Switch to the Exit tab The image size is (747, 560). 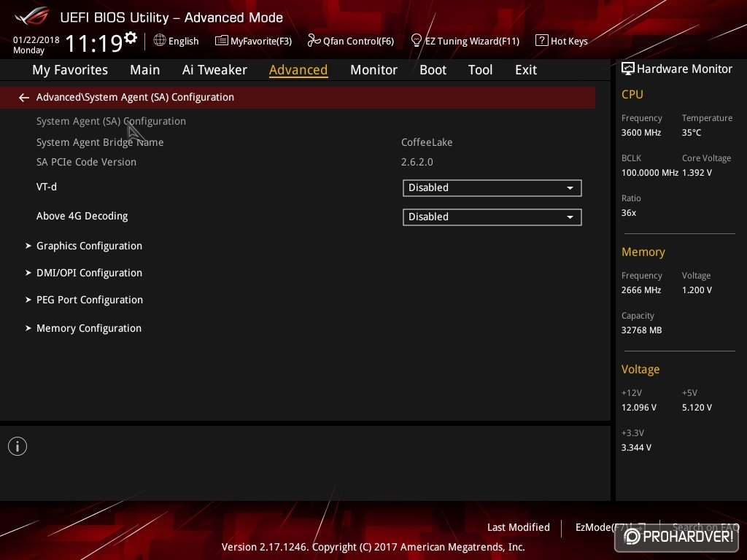pyautogui.click(x=526, y=70)
